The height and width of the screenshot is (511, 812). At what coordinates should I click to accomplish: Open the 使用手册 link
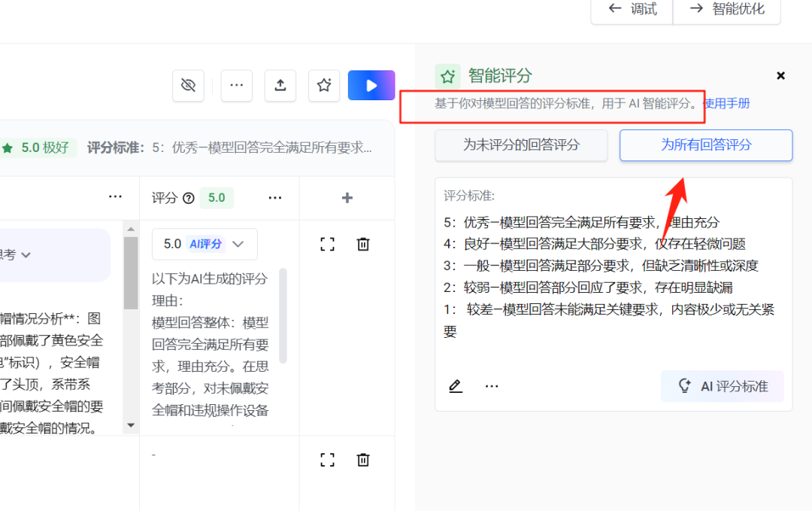(x=726, y=104)
